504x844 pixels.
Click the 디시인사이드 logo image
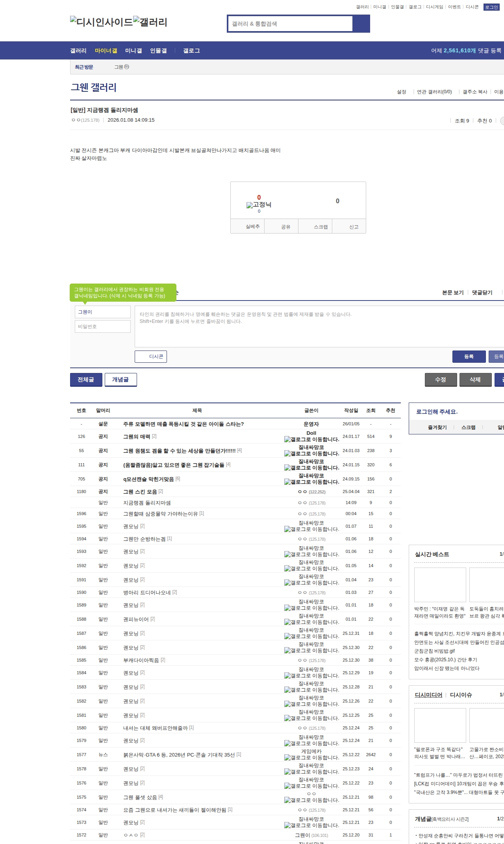coord(101,22)
